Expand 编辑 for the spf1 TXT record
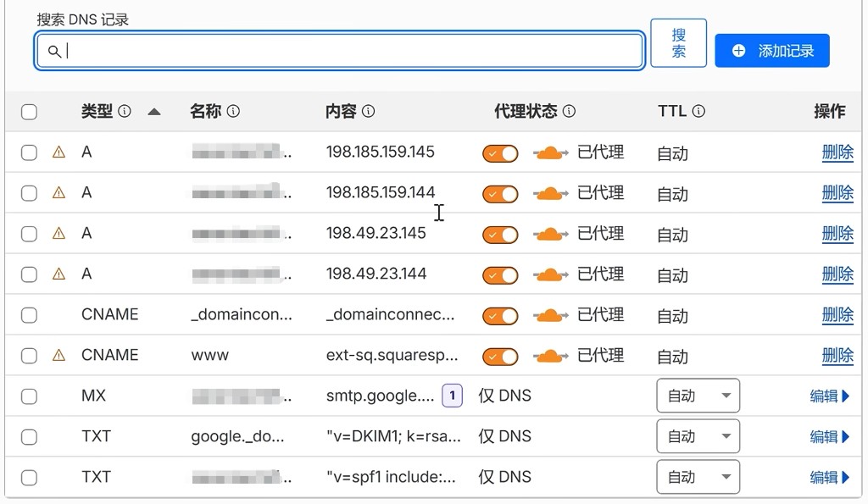 click(829, 478)
